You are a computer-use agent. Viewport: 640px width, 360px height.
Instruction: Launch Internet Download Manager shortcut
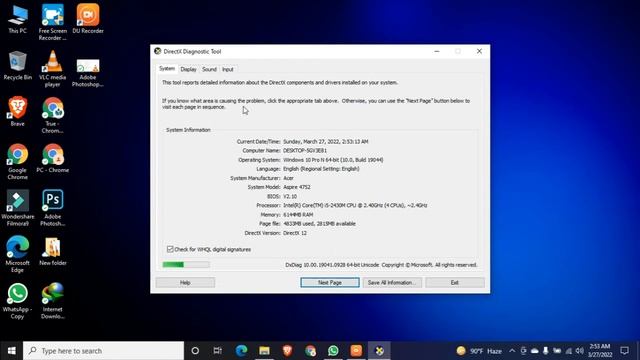(53, 301)
